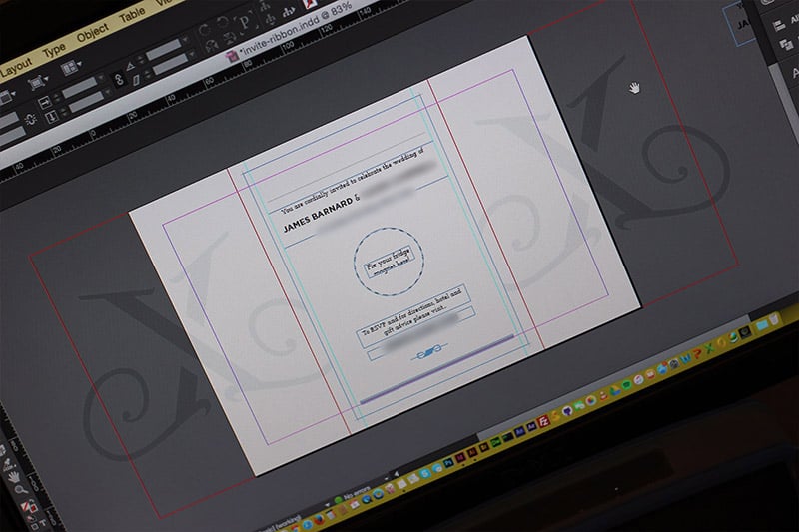Click the rotate clockwise icon

point(204,30)
